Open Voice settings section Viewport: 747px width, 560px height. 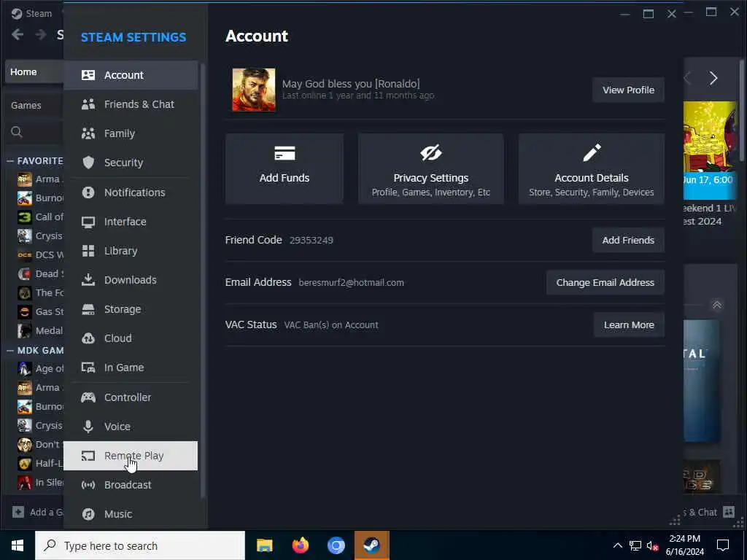pyautogui.click(x=131, y=426)
